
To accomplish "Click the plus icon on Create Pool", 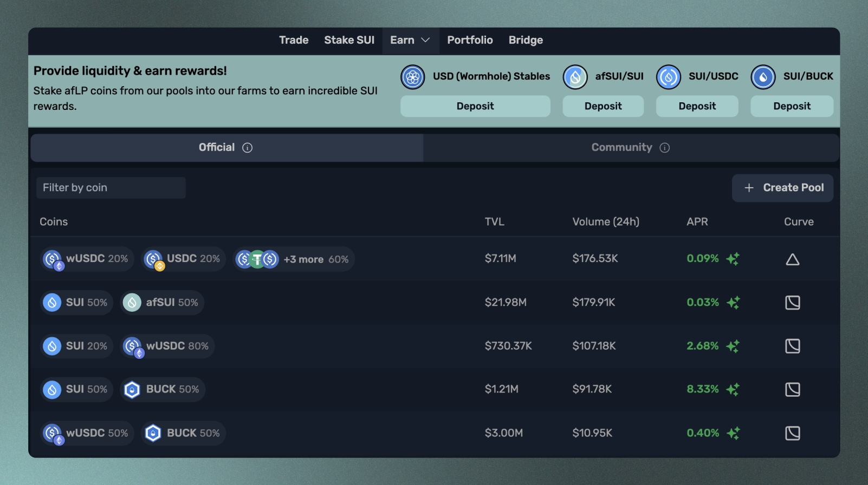I will (x=749, y=188).
